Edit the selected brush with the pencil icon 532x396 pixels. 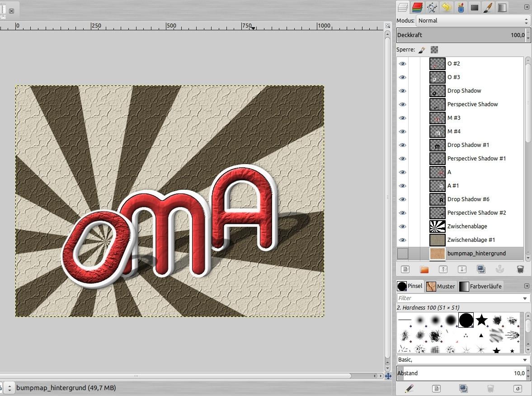coord(410,388)
